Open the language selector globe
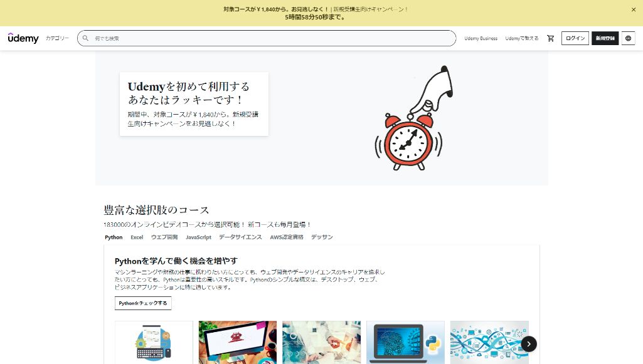The height and width of the screenshot is (364, 643). (x=628, y=38)
